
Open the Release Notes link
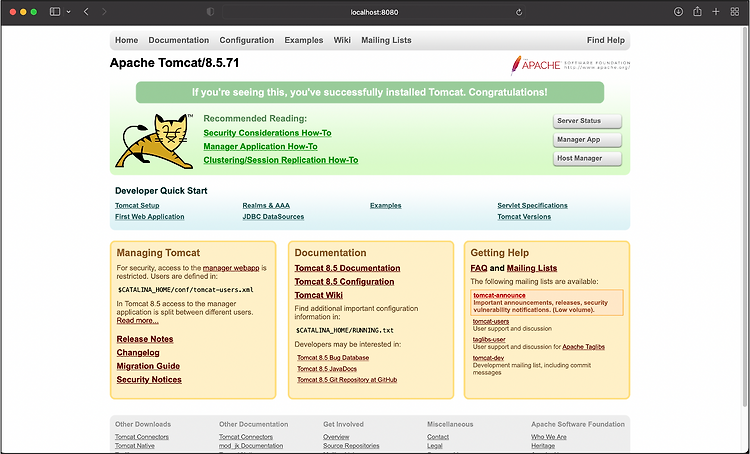tap(145, 339)
